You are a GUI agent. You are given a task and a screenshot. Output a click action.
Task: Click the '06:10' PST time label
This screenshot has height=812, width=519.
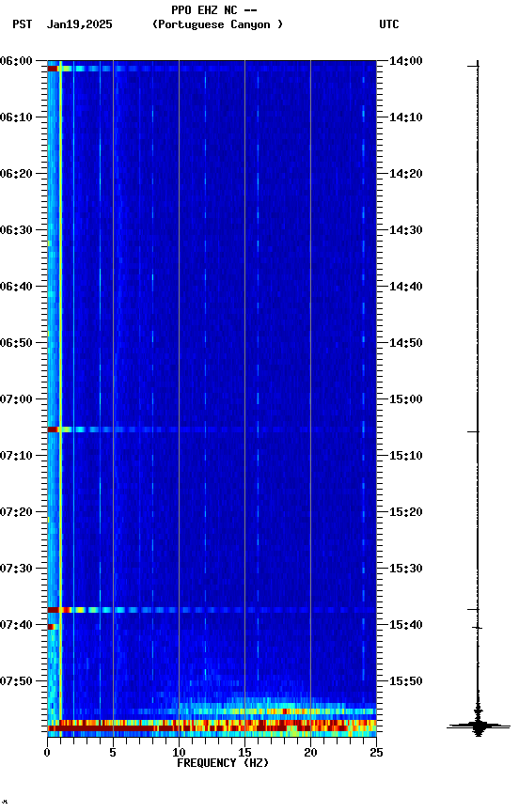pos(16,117)
